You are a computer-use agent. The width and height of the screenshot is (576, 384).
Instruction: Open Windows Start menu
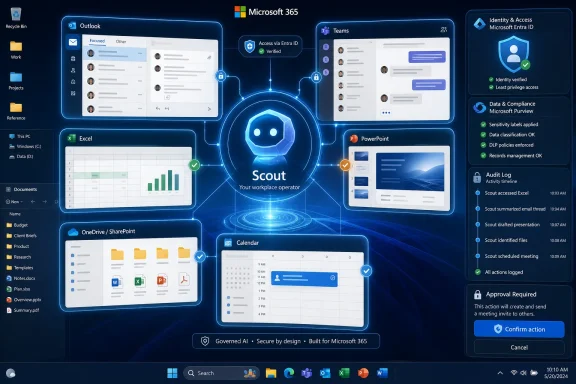click(x=172, y=373)
